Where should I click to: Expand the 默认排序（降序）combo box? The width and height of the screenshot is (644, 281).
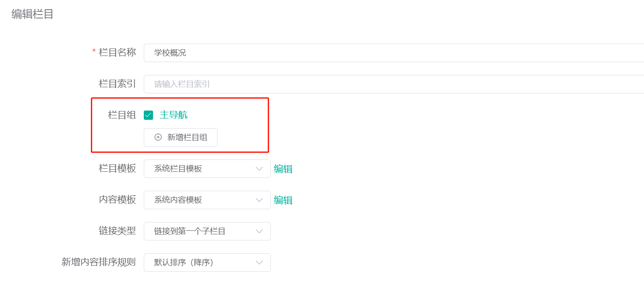pos(207,263)
